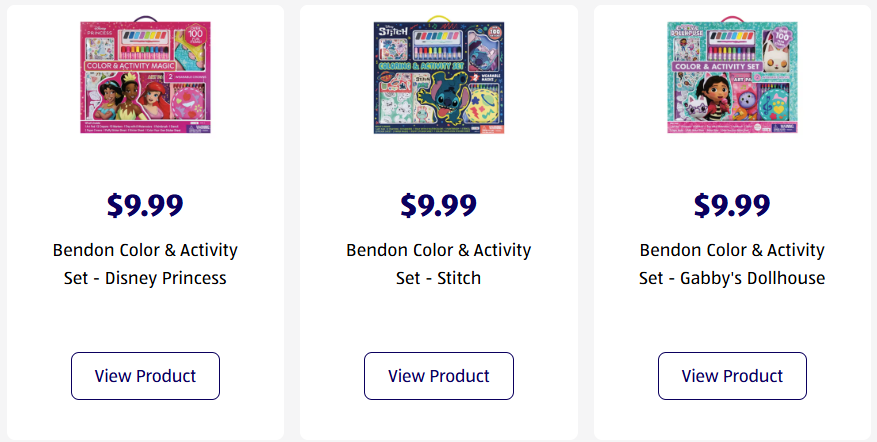Click View Product for Stitch set
The image size is (877, 442).
pyautogui.click(x=438, y=376)
